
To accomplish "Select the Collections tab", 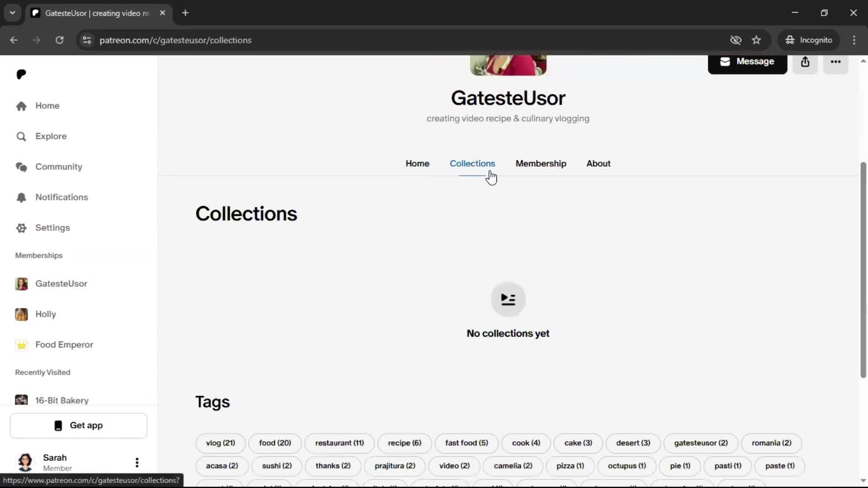I will (472, 164).
